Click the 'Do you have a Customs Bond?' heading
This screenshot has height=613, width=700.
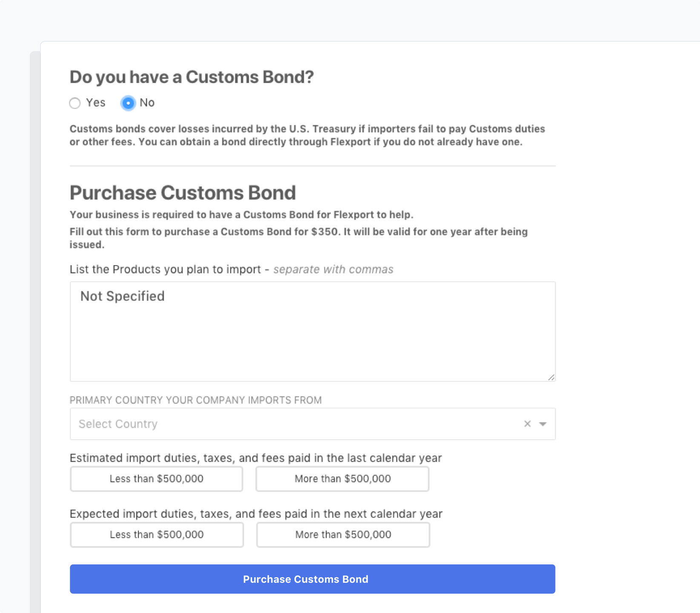(192, 77)
